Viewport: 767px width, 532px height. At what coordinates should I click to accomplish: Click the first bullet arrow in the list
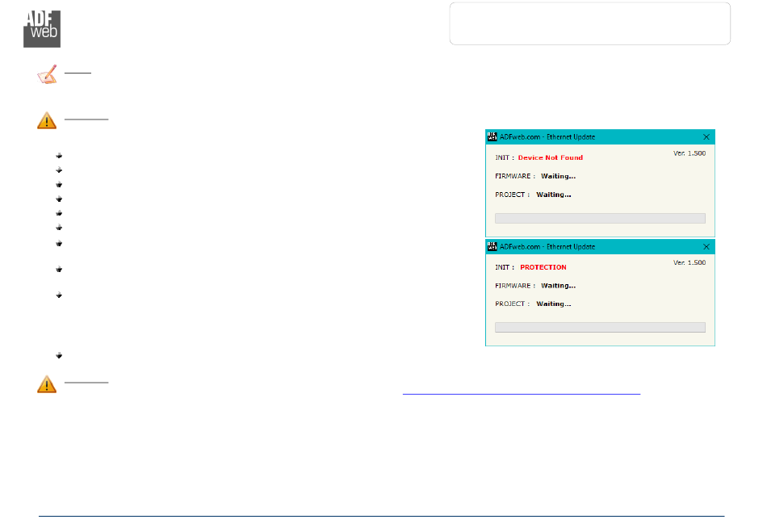60,155
